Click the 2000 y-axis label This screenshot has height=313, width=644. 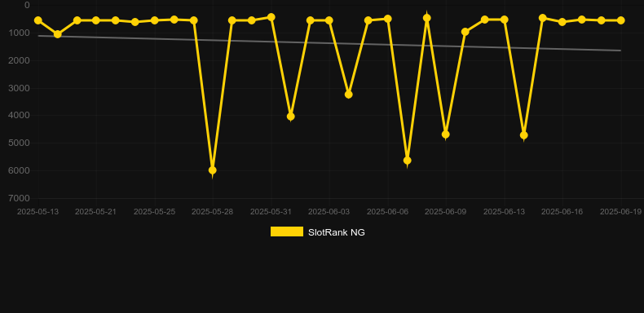click(x=19, y=60)
